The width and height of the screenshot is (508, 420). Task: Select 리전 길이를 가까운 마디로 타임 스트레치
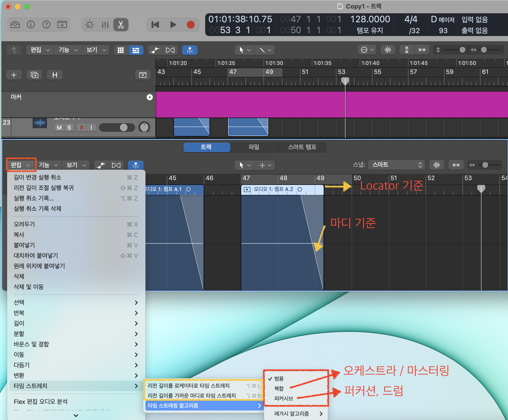point(191,396)
